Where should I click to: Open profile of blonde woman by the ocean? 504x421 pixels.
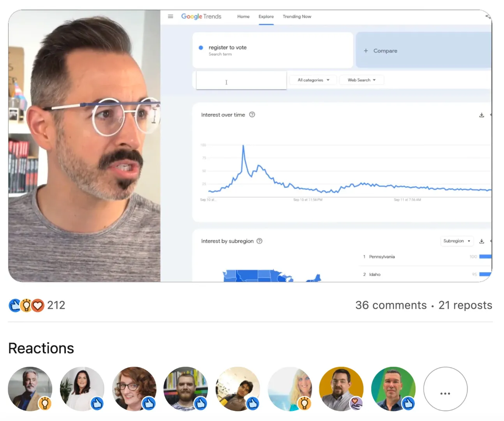click(x=290, y=389)
